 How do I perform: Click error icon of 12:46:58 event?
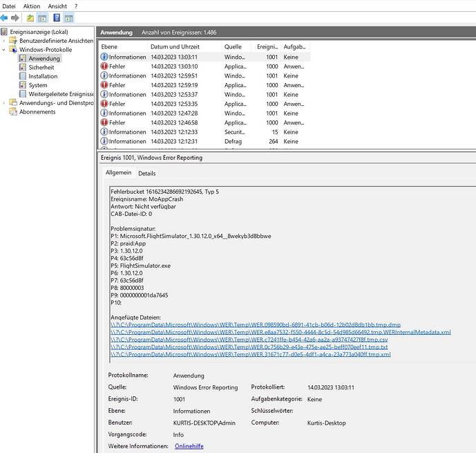(104, 122)
